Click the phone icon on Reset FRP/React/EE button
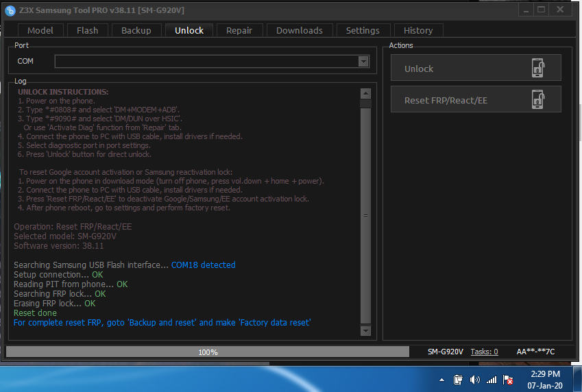The height and width of the screenshot is (392, 582). (x=538, y=99)
